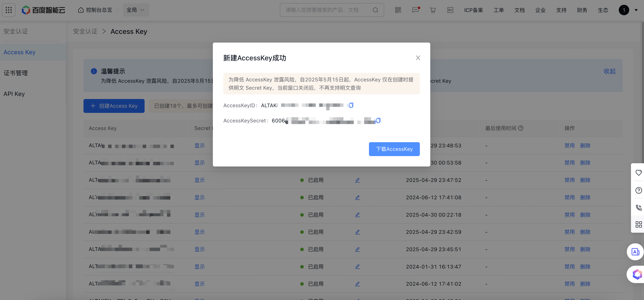
Task: Edit the note for the 23:42:59 row
Action: tap(357, 232)
